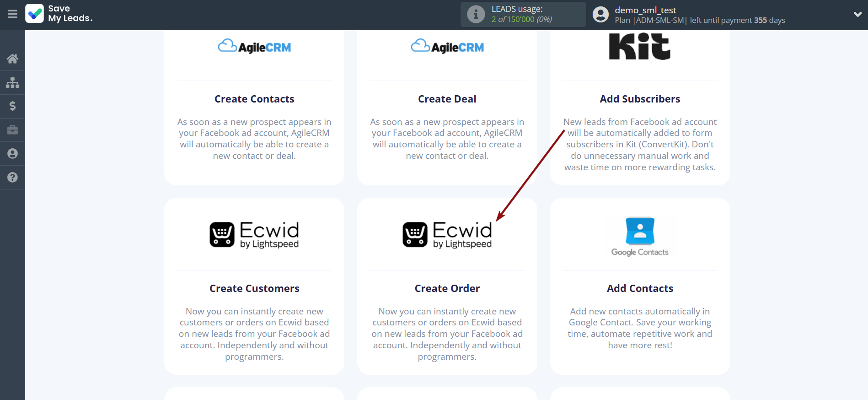Click the demo_sml_test account name
This screenshot has height=400, width=868.
(x=645, y=10)
